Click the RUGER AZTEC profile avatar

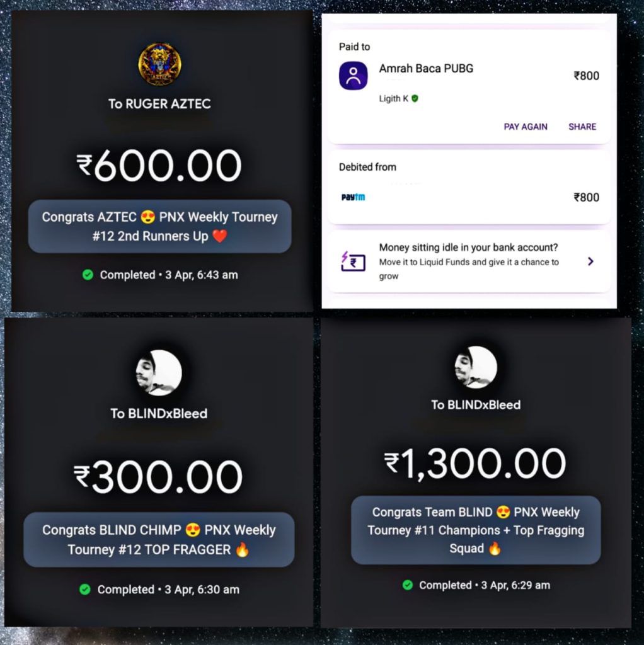click(159, 65)
